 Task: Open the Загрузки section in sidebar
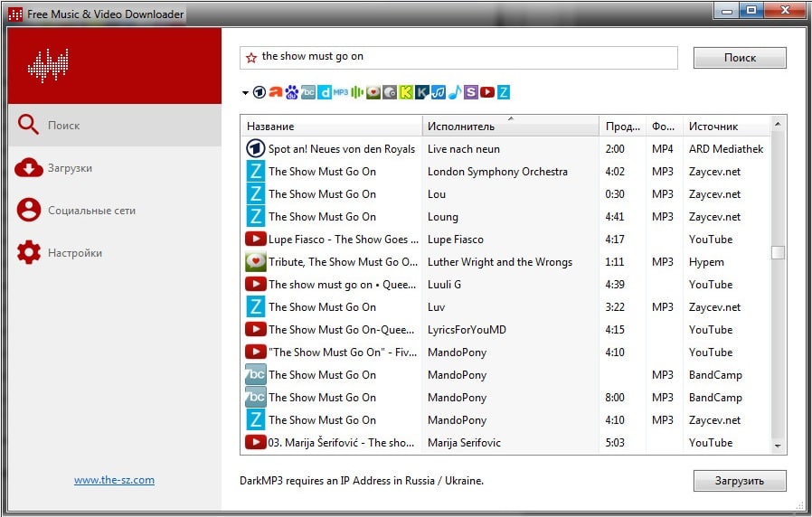115,168
